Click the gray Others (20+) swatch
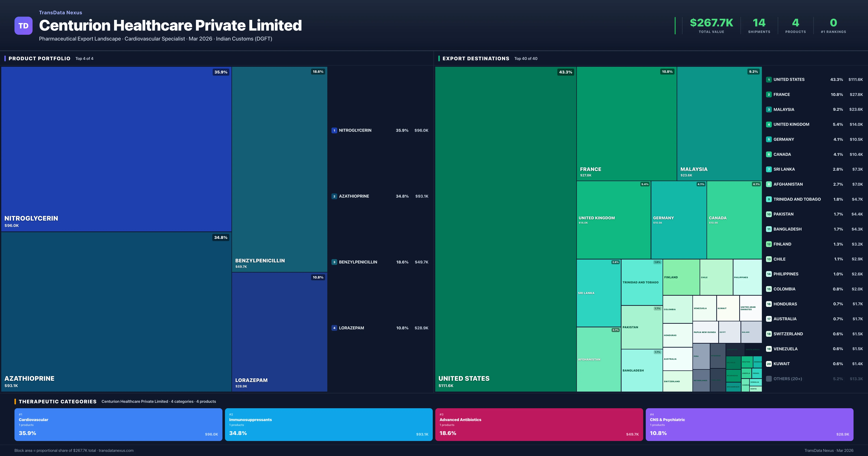Viewport: 868px width, 456px height. pos(769,379)
